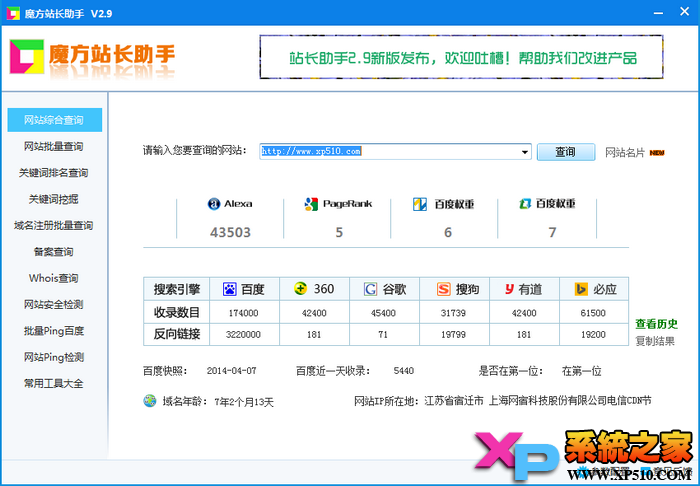This screenshot has height=486, width=700.
Task: Click the NEW badge beside 网站名片
Action: [x=657, y=153]
